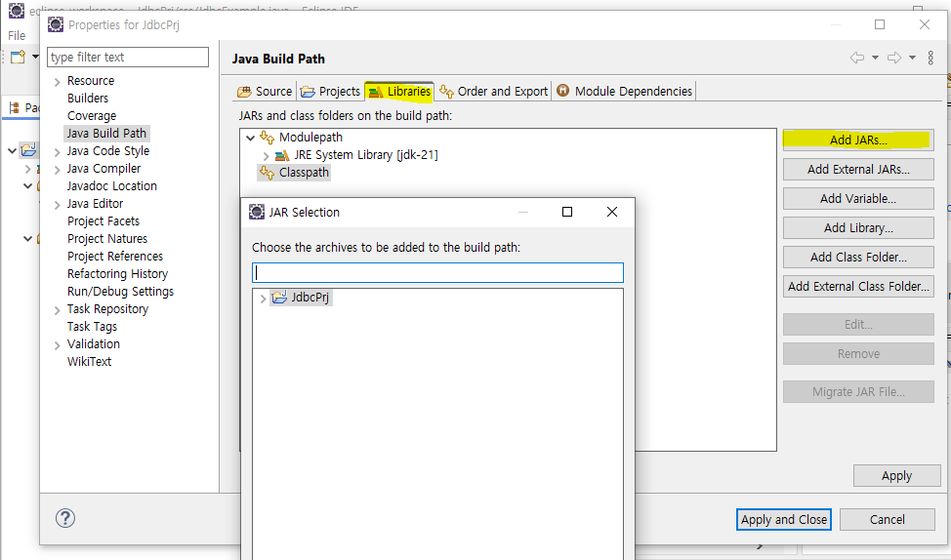The width and height of the screenshot is (951, 560).
Task: Click Add External JARs... button
Action: point(858,170)
